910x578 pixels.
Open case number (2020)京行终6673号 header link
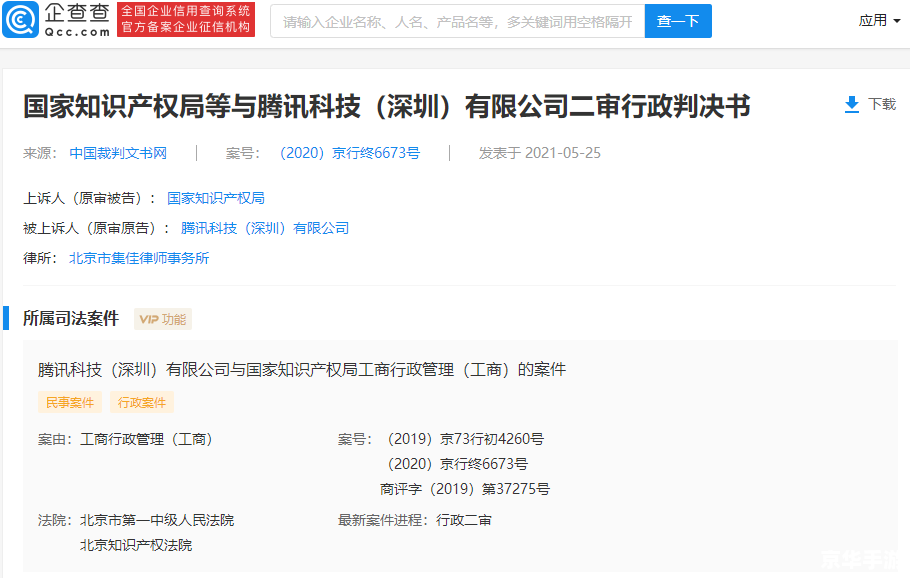pos(349,153)
